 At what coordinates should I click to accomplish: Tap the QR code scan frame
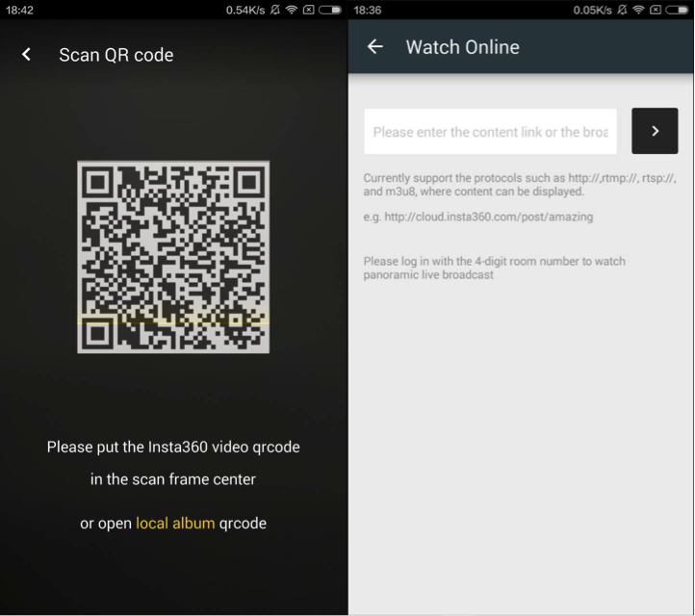[173, 257]
